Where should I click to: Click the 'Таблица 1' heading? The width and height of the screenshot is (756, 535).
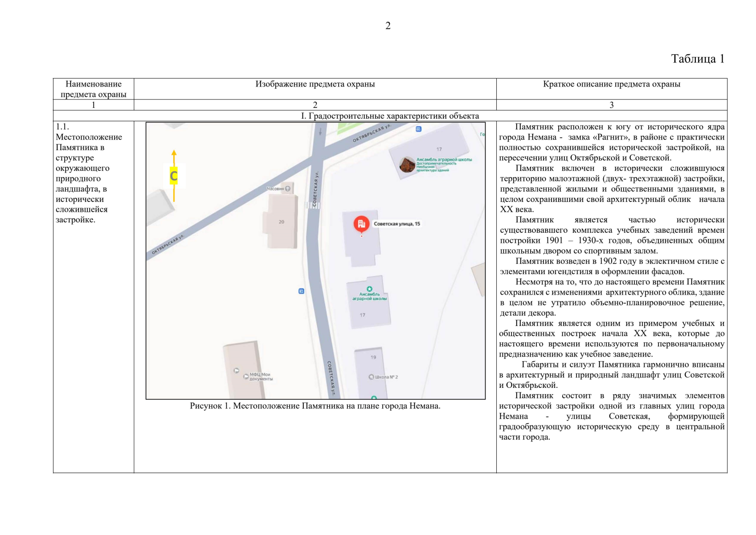tap(698, 59)
